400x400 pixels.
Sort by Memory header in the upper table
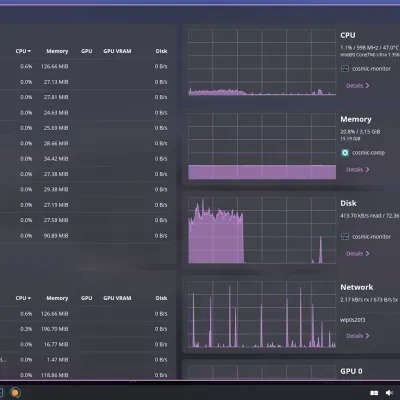57,51
